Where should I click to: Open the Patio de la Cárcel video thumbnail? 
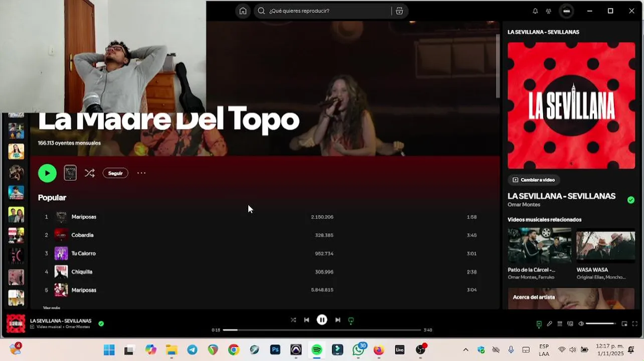pos(539,246)
